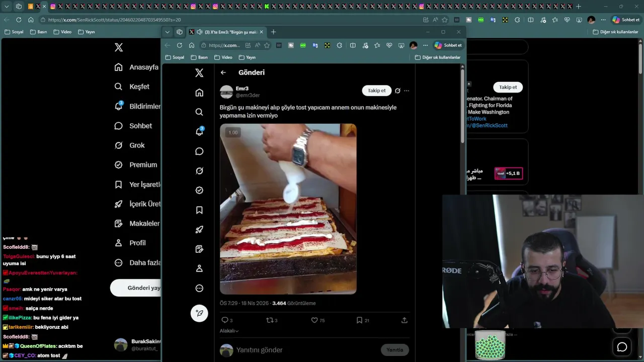
Task: Click the Grok icon next to Takip et
Action: click(397, 91)
